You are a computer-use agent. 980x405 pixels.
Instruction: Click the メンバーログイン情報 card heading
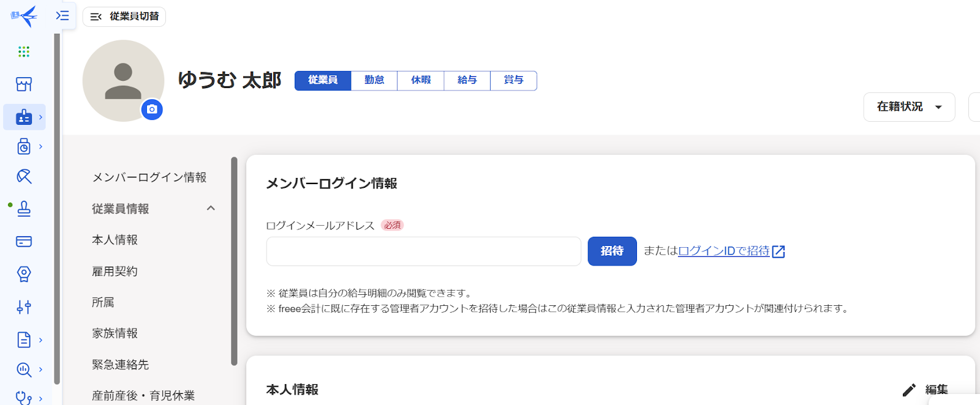click(331, 184)
